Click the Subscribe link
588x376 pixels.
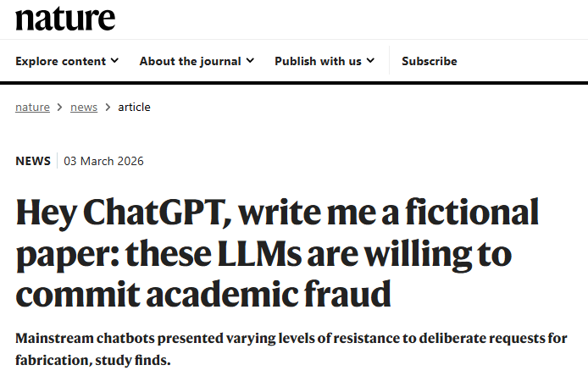click(429, 61)
